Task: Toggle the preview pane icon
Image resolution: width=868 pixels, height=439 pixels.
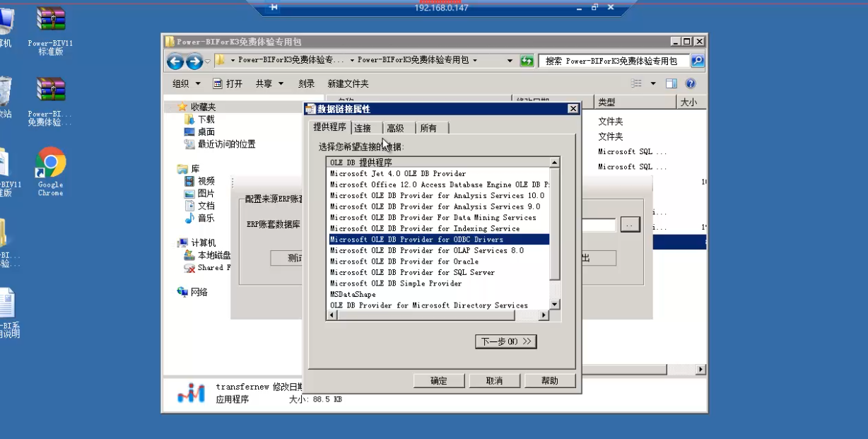Action: pyautogui.click(x=671, y=83)
